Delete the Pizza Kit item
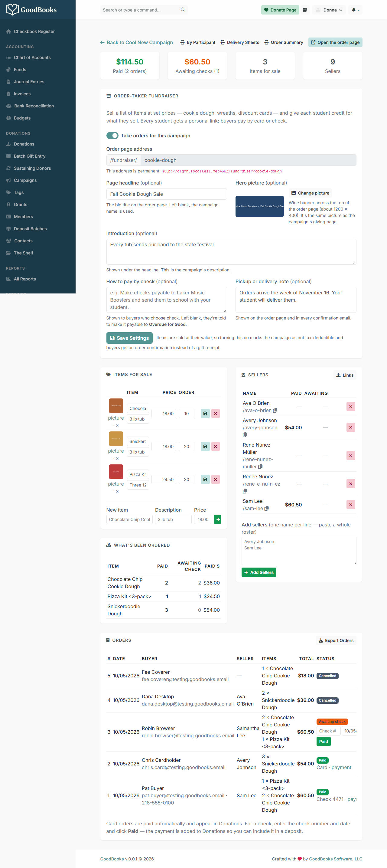The image size is (387, 868). click(216, 480)
